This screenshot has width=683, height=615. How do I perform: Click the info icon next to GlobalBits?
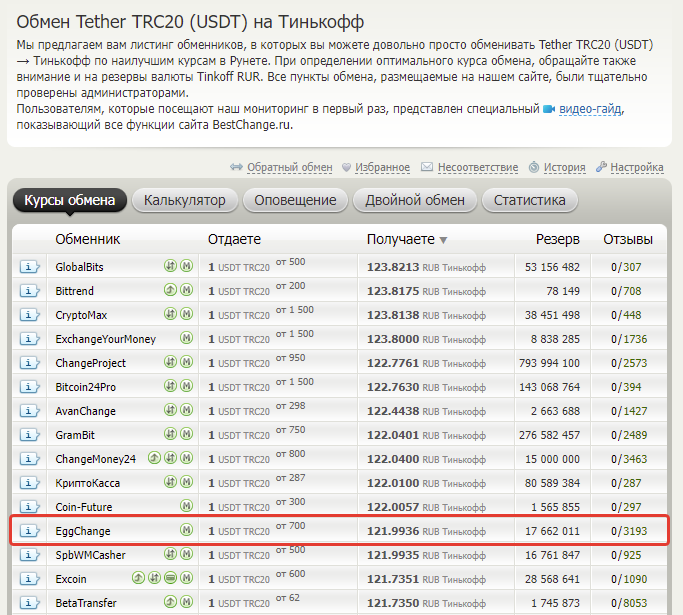tap(29, 267)
